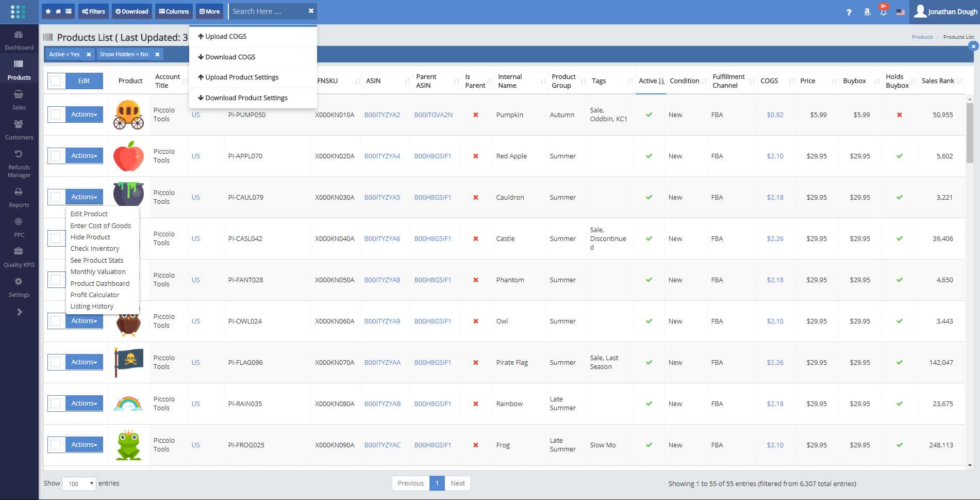Image resolution: width=980 pixels, height=500 pixels.
Task: Open the entries-per-page dropdown
Action: coord(79,483)
